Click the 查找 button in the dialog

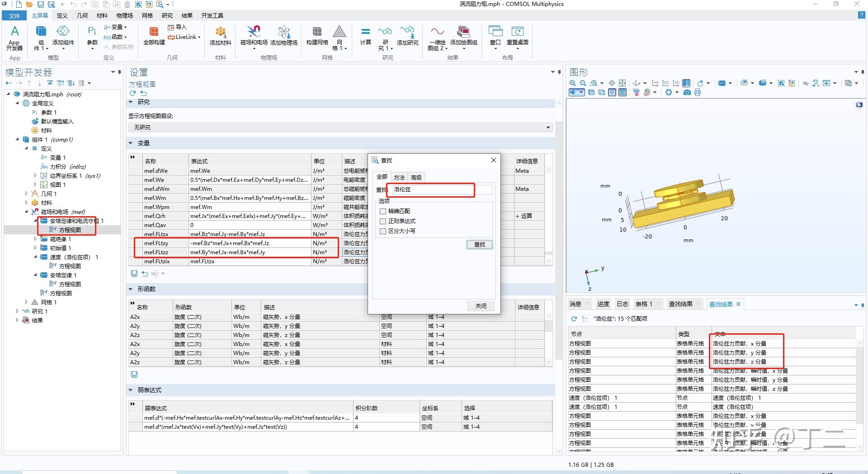(x=479, y=245)
